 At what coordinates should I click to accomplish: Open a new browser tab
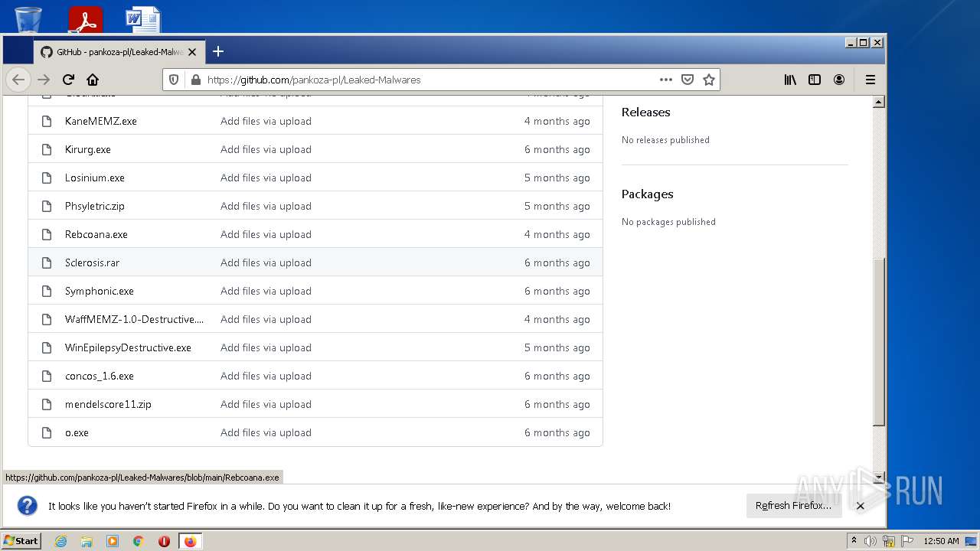(x=218, y=51)
